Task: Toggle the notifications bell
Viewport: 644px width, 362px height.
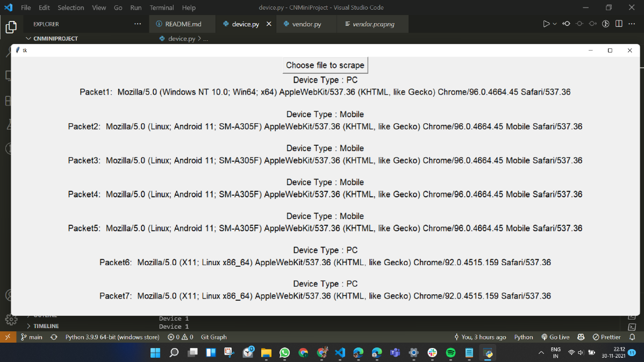Action: [x=633, y=337]
